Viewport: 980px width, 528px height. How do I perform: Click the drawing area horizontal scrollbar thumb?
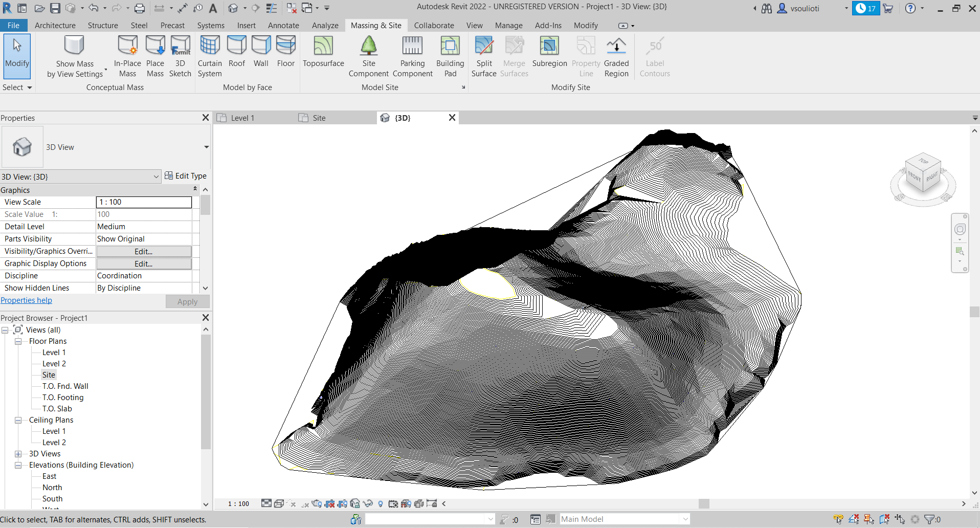coord(704,504)
